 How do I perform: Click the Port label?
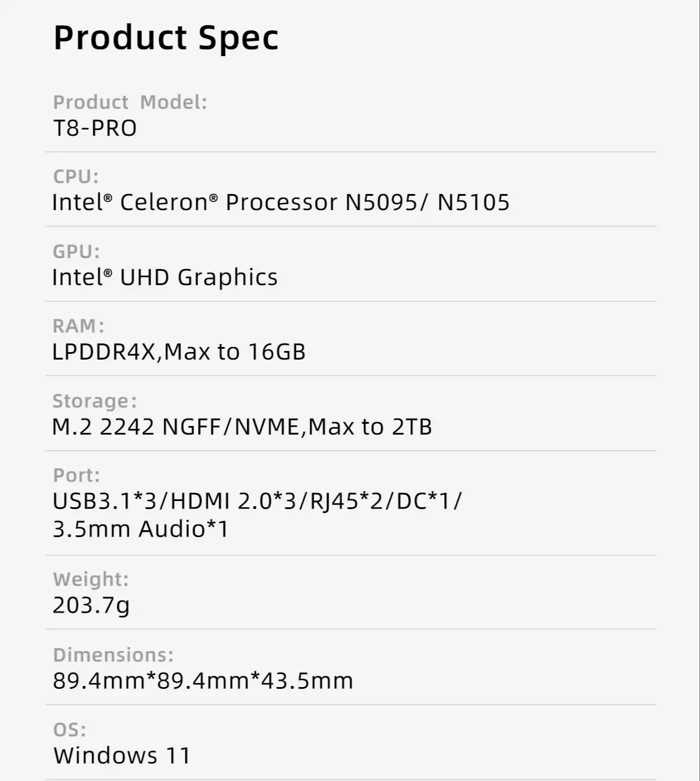coord(76,475)
